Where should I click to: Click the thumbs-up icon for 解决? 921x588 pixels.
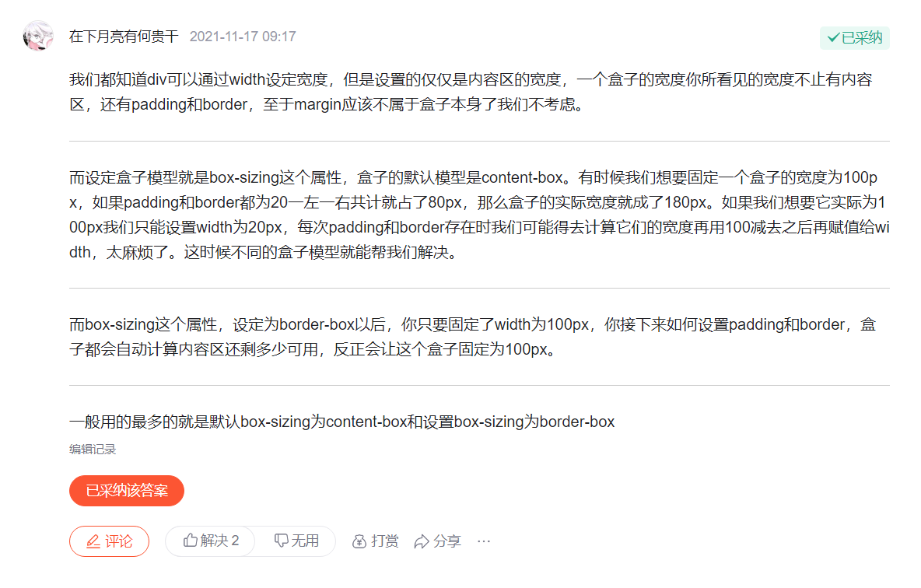pos(190,540)
